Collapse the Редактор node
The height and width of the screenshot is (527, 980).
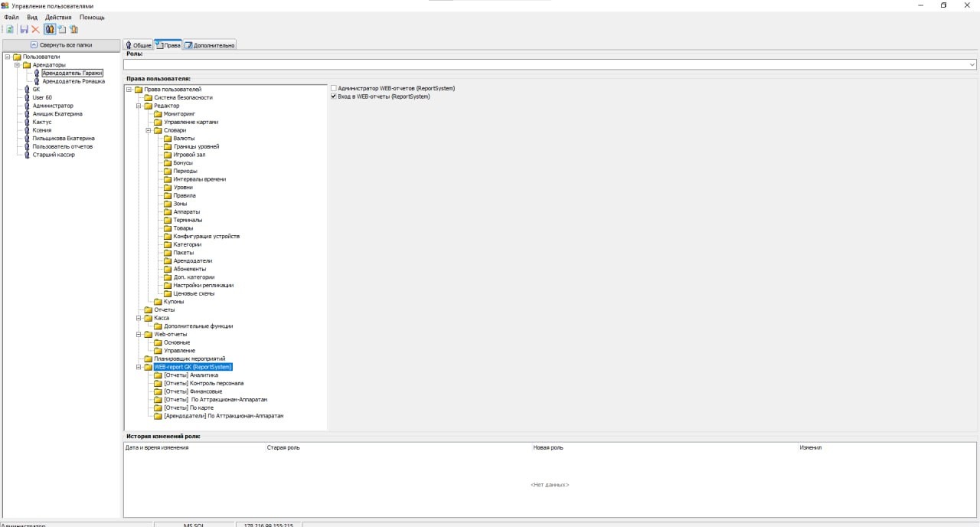tap(139, 106)
